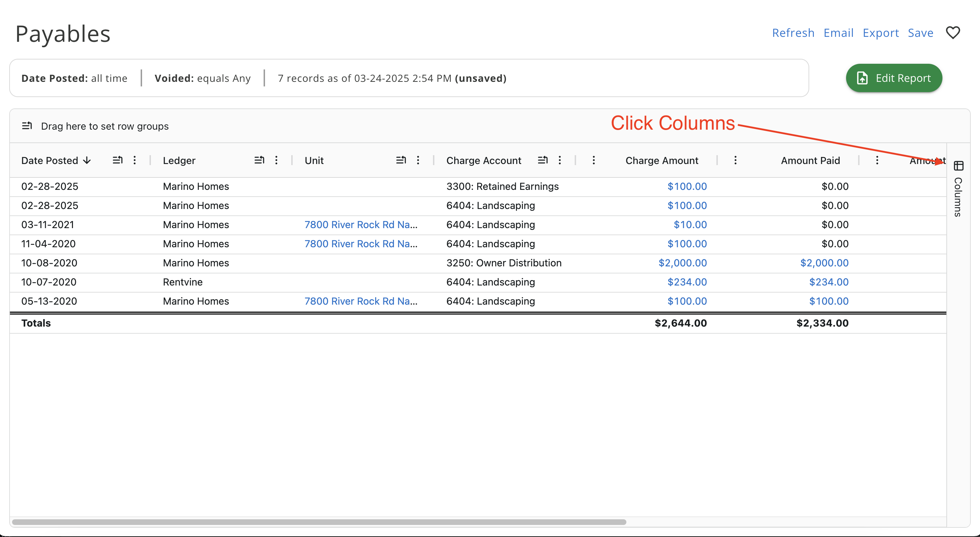The height and width of the screenshot is (537, 980).
Task: Click the row groups drag-area icon
Action: pos(27,126)
